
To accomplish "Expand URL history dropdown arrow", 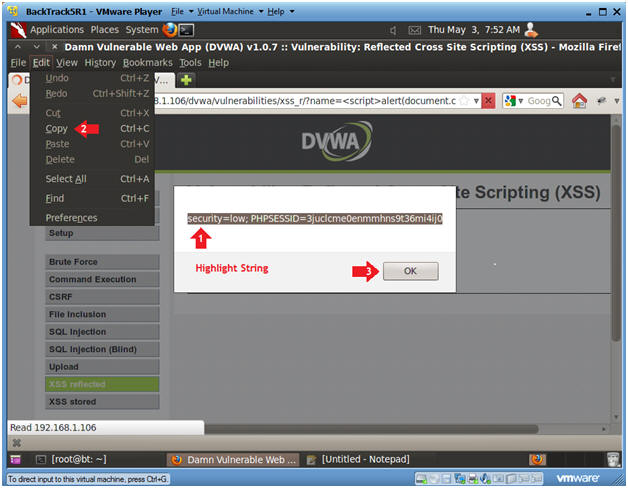I will pos(476,101).
